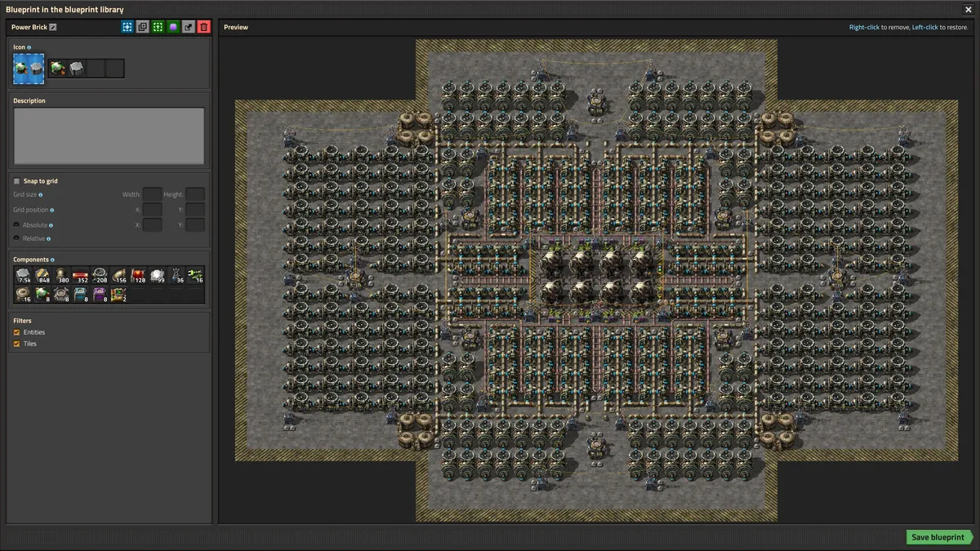This screenshot has width=980, height=551.
Task: Click the third empty icon slot
Action: (x=96, y=69)
